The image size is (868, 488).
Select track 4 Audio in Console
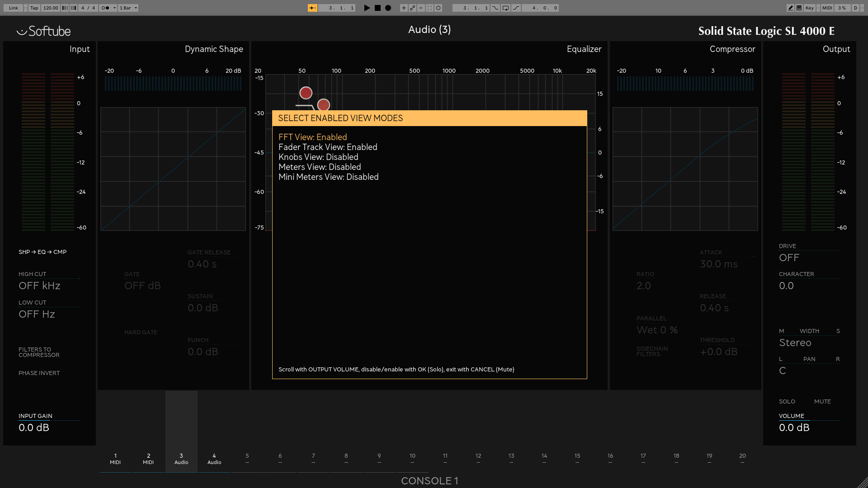(x=214, y=459)
